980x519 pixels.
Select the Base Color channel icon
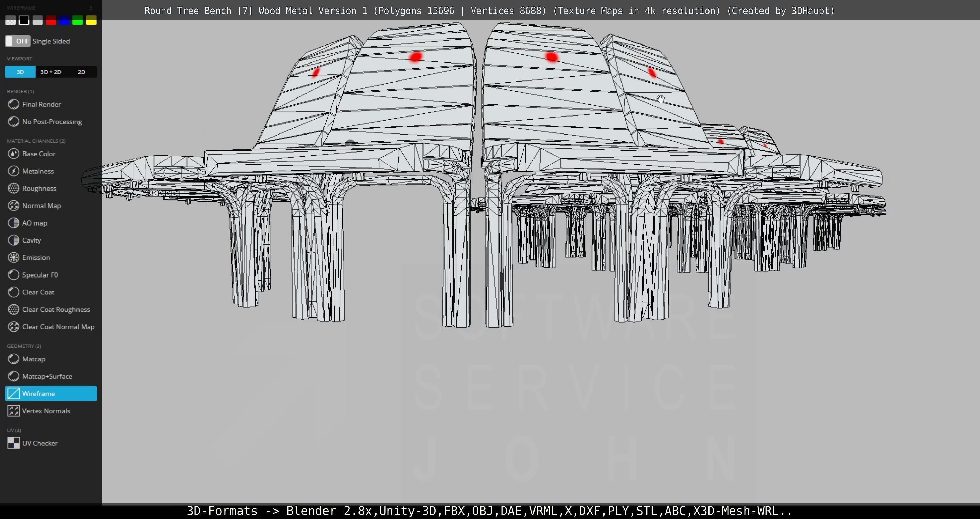click(x=14, y=154)
